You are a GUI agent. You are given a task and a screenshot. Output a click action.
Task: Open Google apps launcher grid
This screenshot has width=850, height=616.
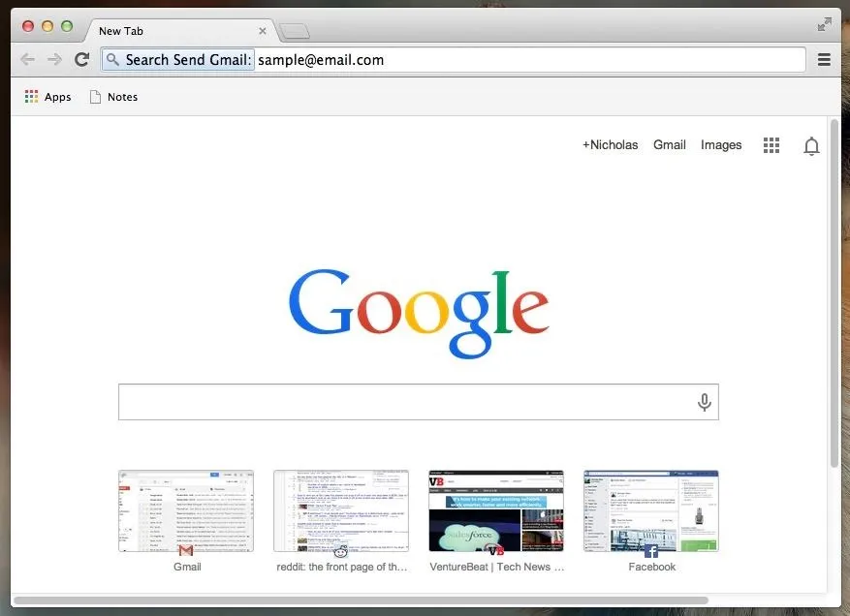click(771, 145)
